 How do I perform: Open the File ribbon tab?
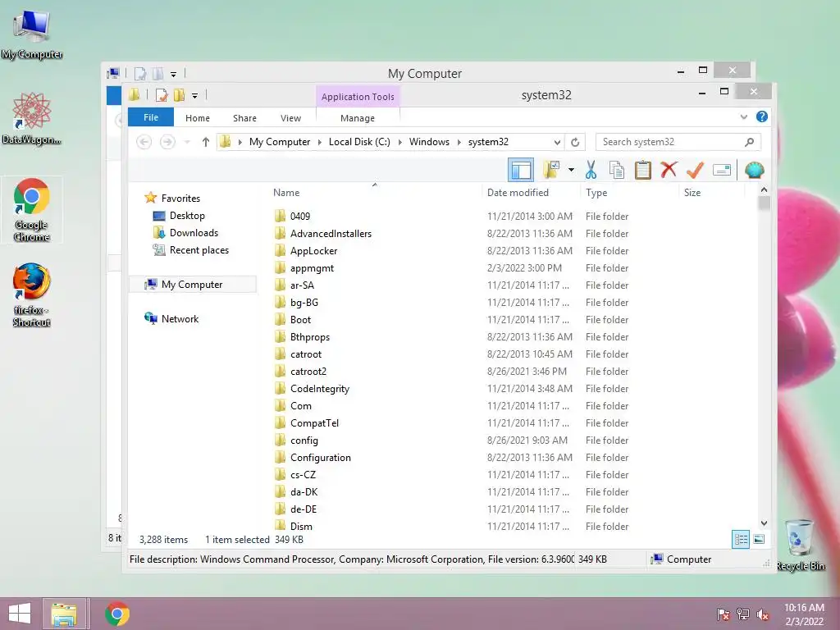click(151, 117)
